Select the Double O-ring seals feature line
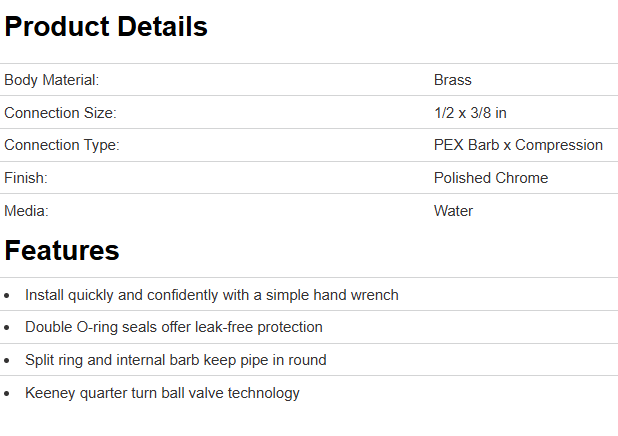Image resolution: width=618 pixels, height=436 pixels. click(x=174, y=327)
